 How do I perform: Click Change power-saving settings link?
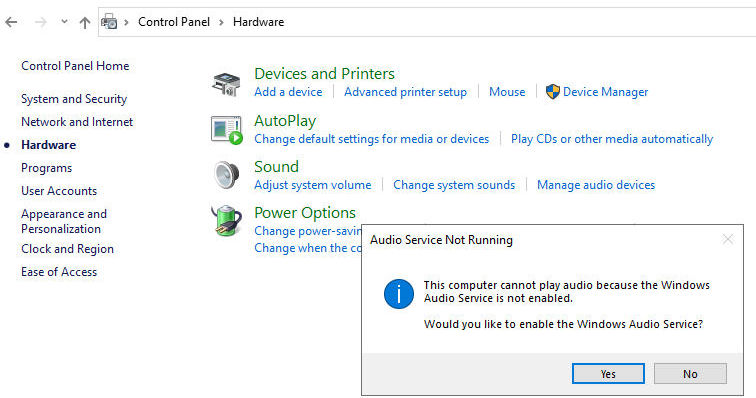pyautogui.click(x=308, y=231)
